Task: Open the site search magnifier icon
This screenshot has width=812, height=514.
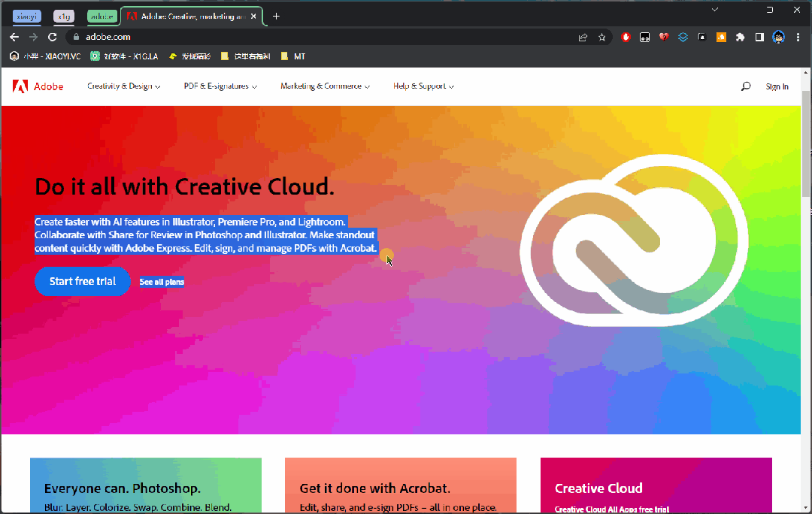Action: point(745,86)
